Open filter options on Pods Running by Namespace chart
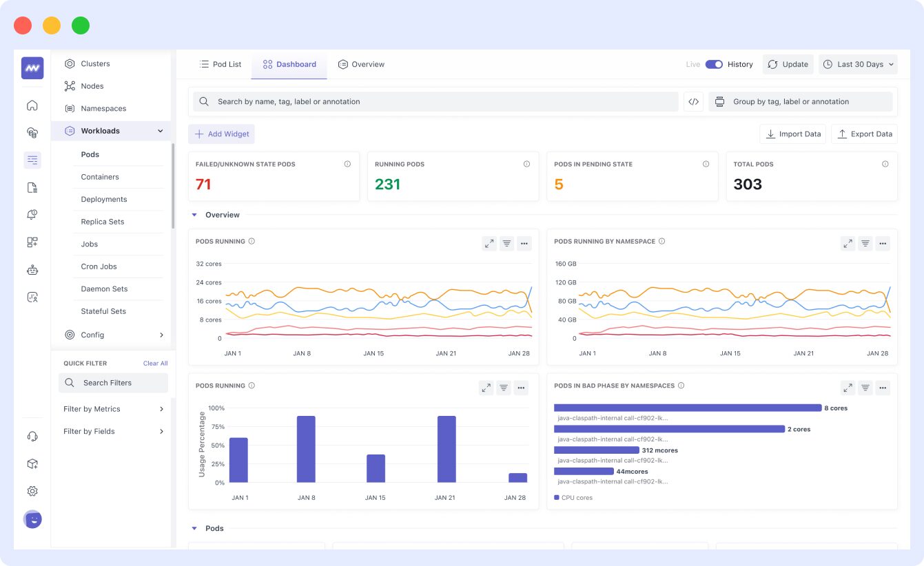 click(x=865, y=243)
